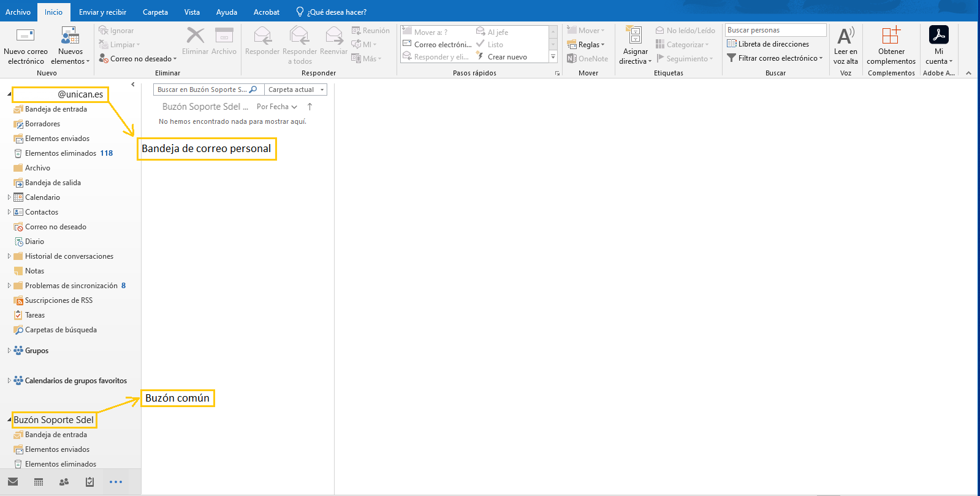Open Suscripciones de RSS folder
This screenshot has height=496, width=980.
click(58, 300)
